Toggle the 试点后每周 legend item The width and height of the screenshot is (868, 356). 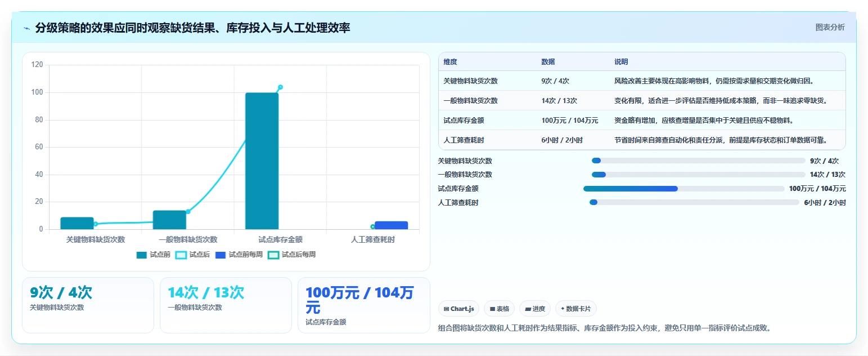291,255
